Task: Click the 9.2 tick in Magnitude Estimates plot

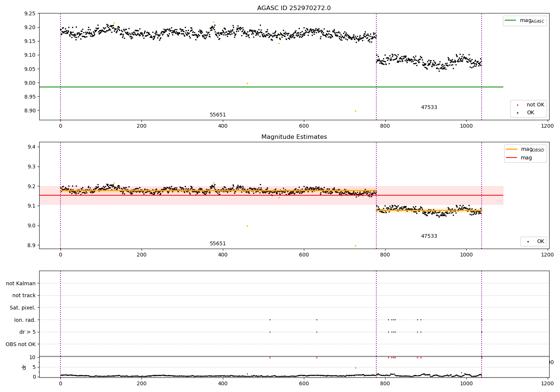Action: (31, 186)
